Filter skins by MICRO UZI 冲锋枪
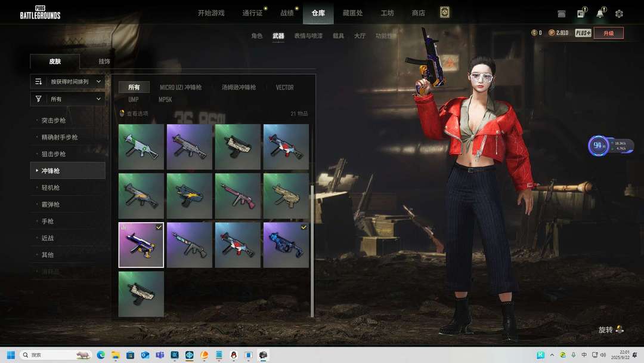The width and height of the screenshot is (644, 363). click(181, 88)
